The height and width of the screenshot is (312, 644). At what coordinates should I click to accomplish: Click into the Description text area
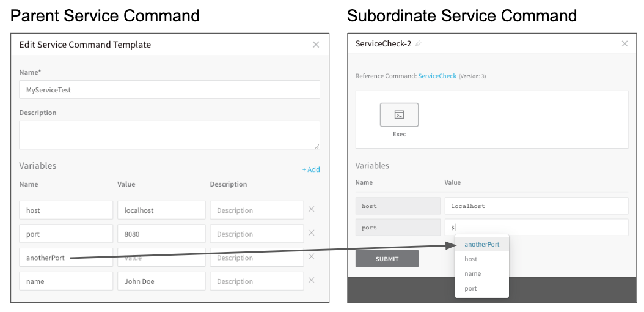(x=170, y=135)
